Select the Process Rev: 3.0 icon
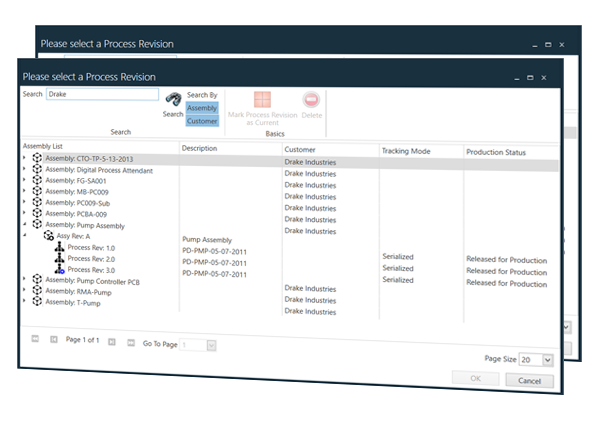Viewport: 601px width, 428px height. (59, 269)
